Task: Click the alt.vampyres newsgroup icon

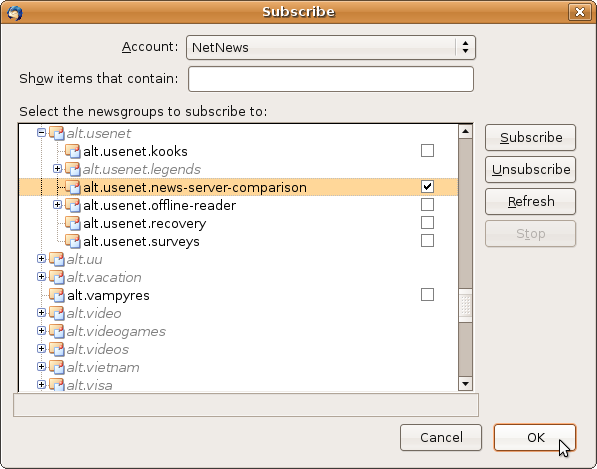Action: pos(57,295)
